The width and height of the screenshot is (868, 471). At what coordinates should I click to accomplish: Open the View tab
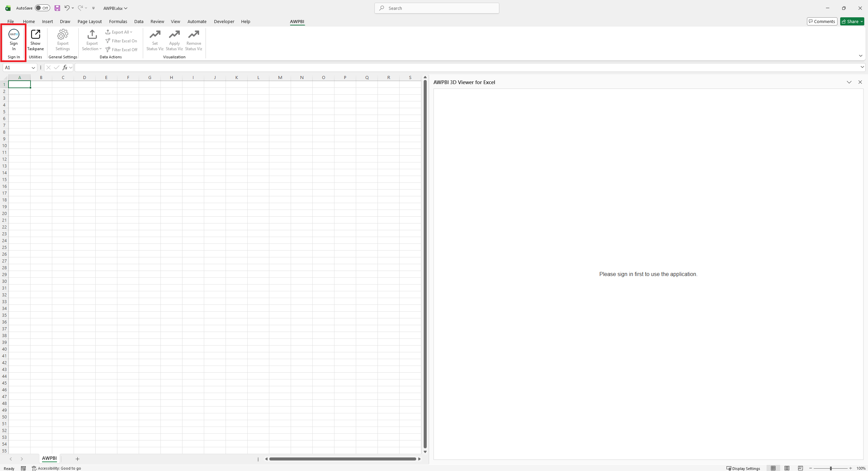175,21
